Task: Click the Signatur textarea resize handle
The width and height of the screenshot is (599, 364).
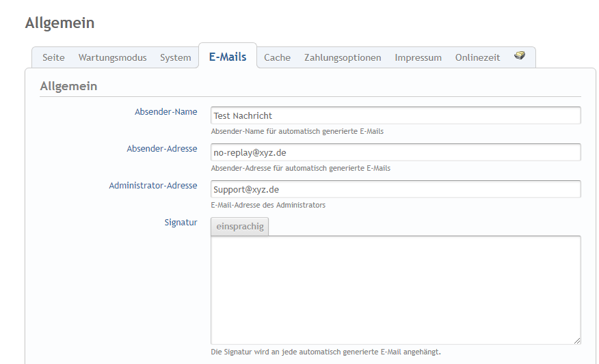Action: pyautogui.click(x=577, y=340)
